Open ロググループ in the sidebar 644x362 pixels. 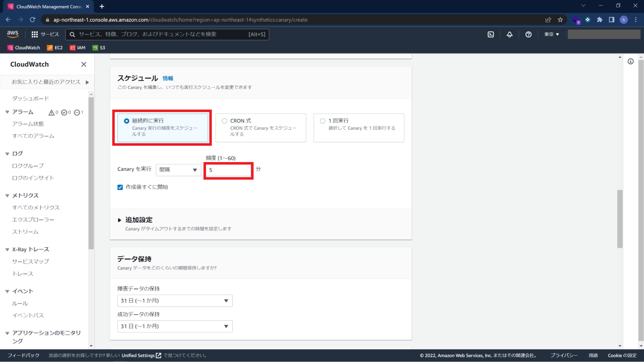pyautogui.click(x=28, y=166)
